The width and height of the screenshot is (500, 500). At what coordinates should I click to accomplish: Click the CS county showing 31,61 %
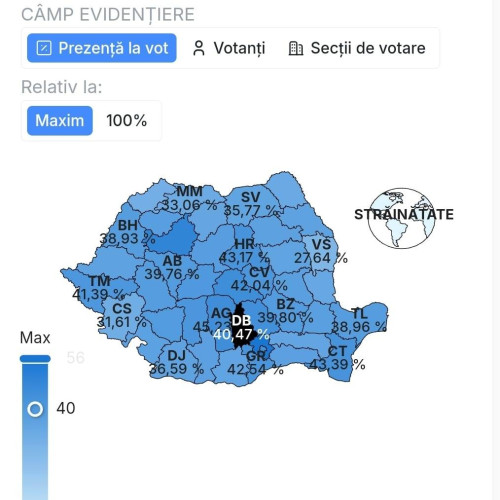123,315
